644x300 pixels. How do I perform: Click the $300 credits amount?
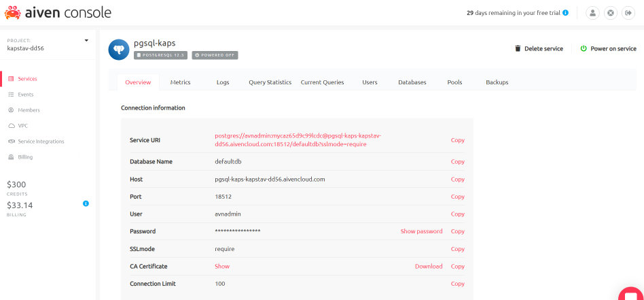point(16,184)
